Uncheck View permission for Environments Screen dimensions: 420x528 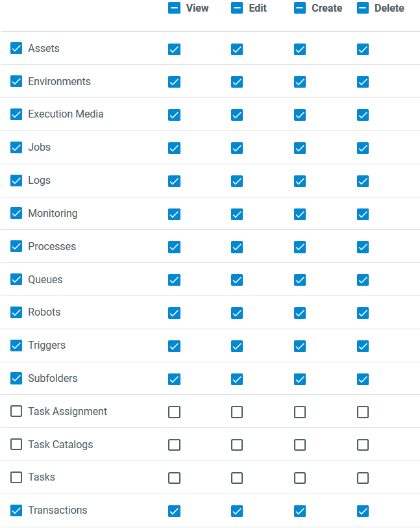click(174, 82)
